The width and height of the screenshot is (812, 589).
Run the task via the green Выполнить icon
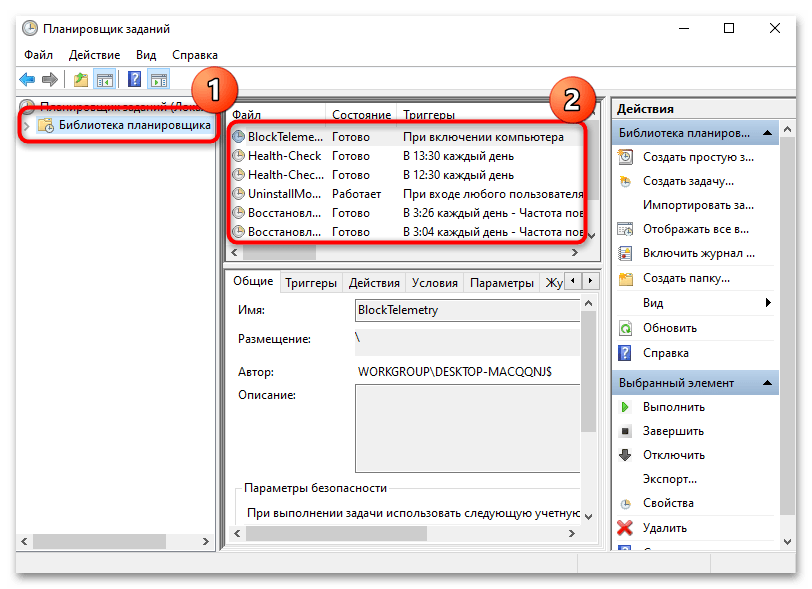coord(625,407)
